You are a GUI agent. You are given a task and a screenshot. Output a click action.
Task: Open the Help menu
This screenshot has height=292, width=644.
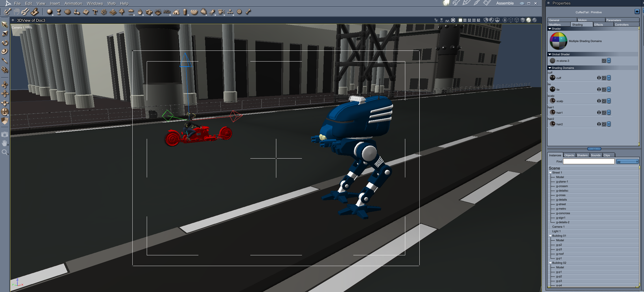tap(124, 3)
